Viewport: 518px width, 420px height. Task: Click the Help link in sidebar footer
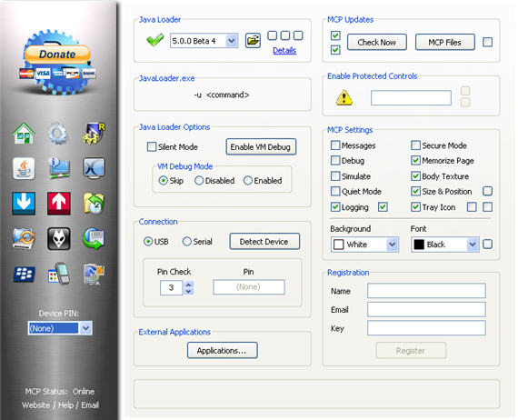click(x=65, y=405)
